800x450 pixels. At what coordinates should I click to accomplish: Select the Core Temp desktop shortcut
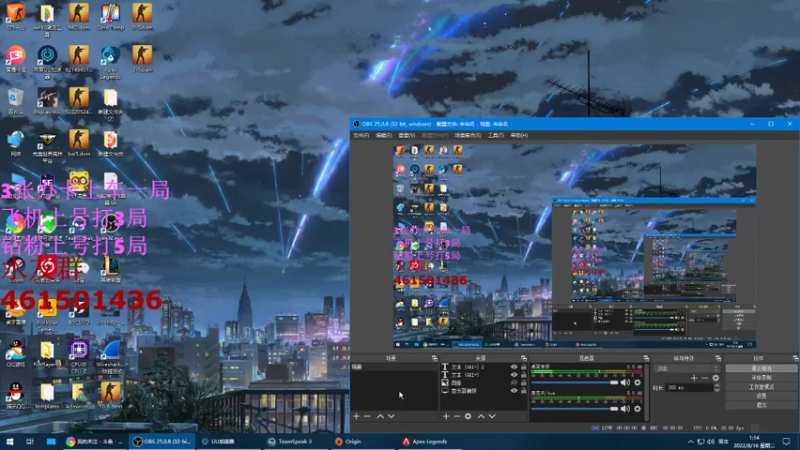click(x=110, y=17)
